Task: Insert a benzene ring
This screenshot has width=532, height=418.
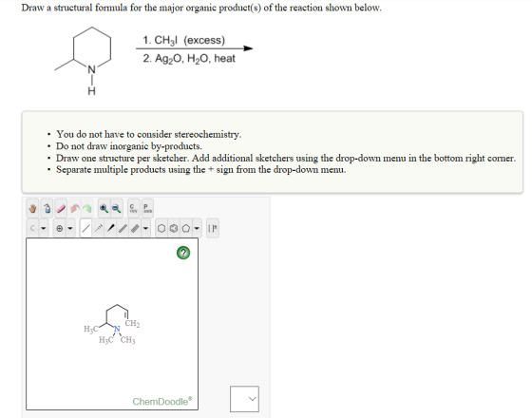Action: tap(173, 228)
